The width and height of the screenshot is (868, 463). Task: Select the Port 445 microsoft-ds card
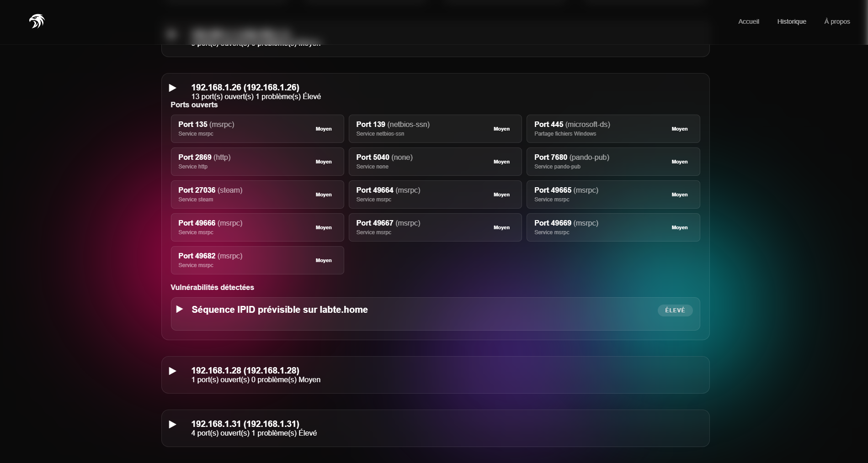pyautogui.click(x=612, y=129)
